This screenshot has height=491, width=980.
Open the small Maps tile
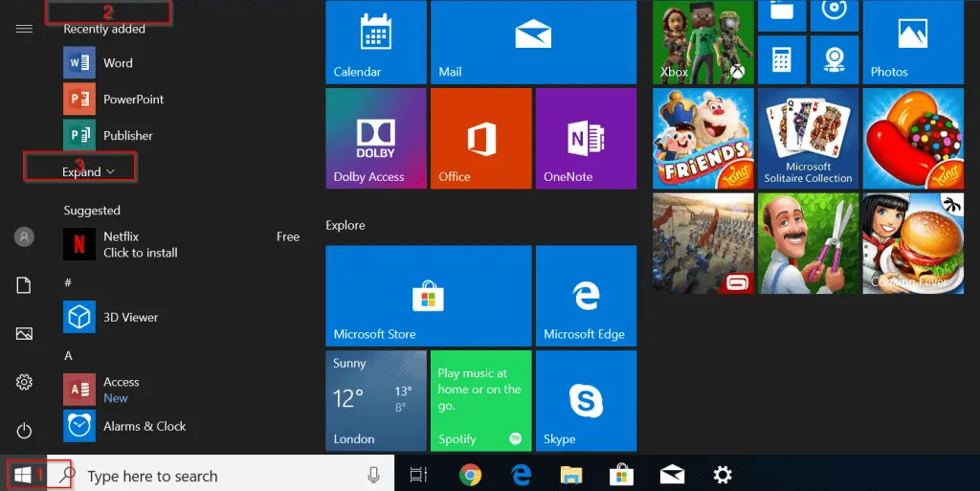coord(835,60)
